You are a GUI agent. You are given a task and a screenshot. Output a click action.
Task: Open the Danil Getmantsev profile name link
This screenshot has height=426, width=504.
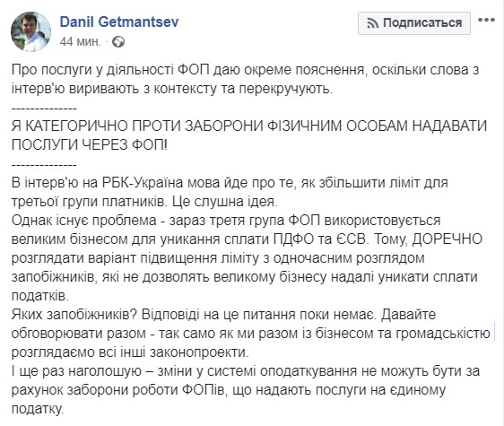tap(119, 22)
